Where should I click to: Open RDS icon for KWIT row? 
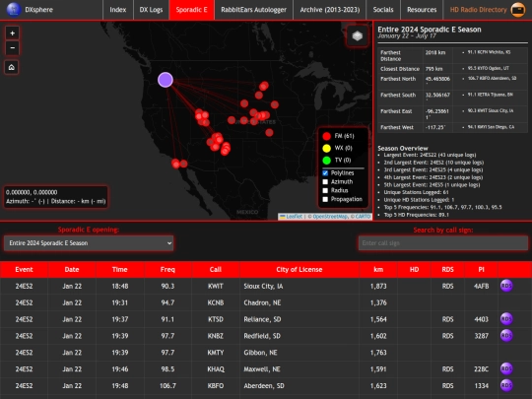click(506, 286)
